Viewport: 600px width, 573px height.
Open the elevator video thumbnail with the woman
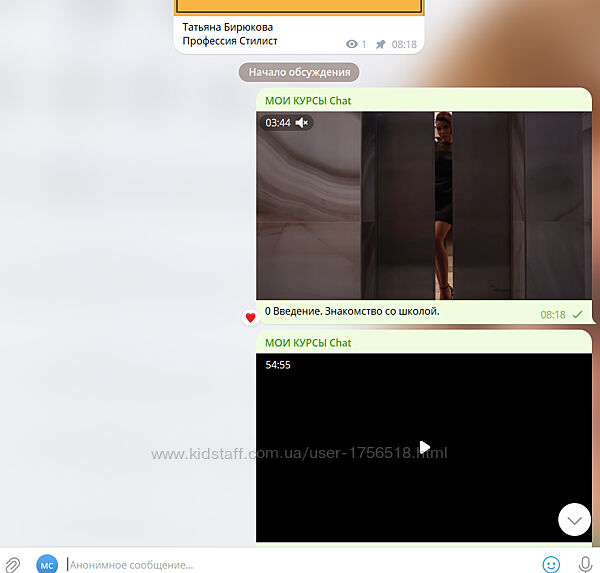pos(424,205)
